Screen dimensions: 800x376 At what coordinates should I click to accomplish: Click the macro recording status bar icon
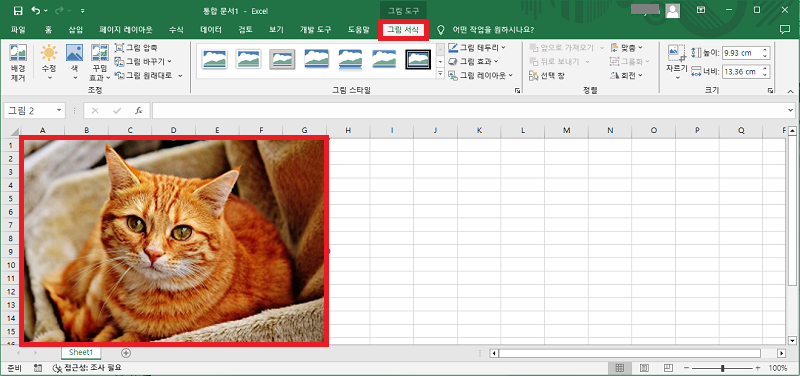point(37,367)
